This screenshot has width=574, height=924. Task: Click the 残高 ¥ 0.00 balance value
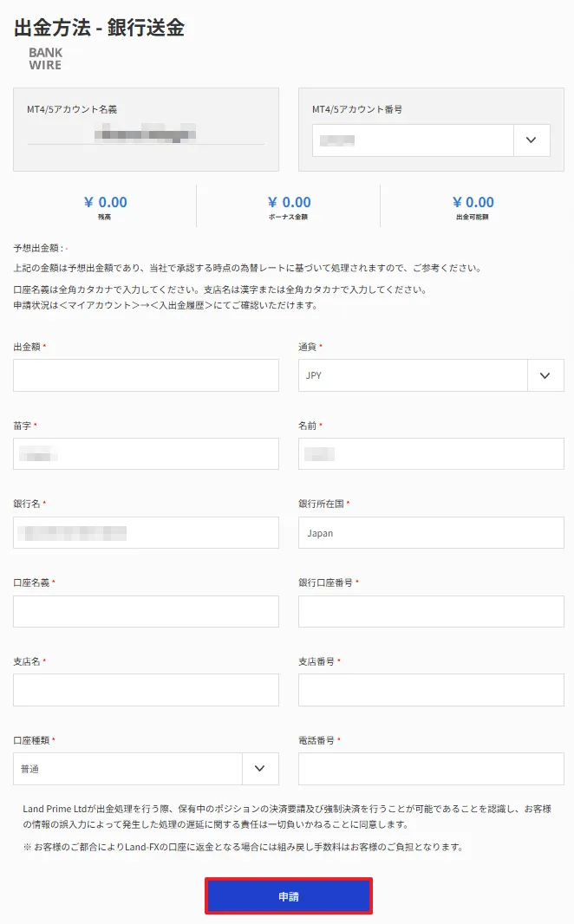click(x=105, y=203)
